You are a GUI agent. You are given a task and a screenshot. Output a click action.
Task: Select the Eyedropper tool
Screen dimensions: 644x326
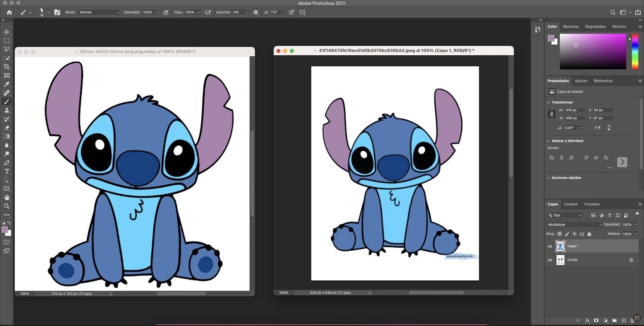(x=7, y=84)
